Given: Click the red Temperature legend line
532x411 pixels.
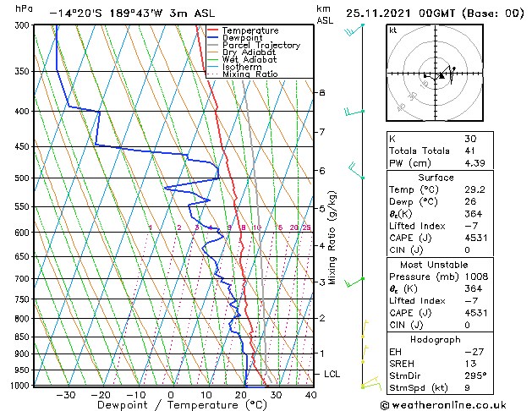Looking at the screenshot, I should pos(212,30).
